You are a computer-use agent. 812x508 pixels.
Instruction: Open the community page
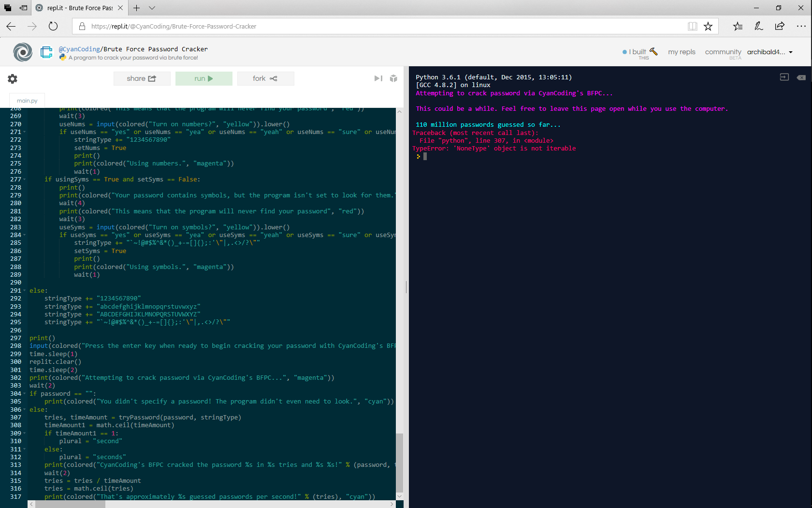click(723, 52)
